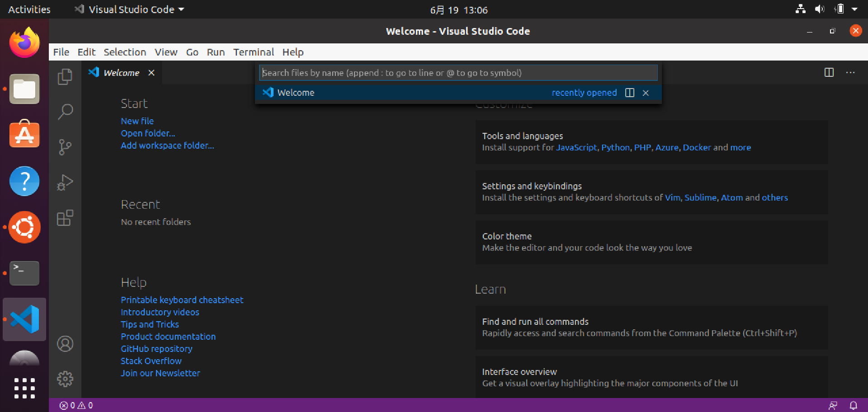Open the View menu
Viewport: 868px width, 412px height.
(166, 52)
